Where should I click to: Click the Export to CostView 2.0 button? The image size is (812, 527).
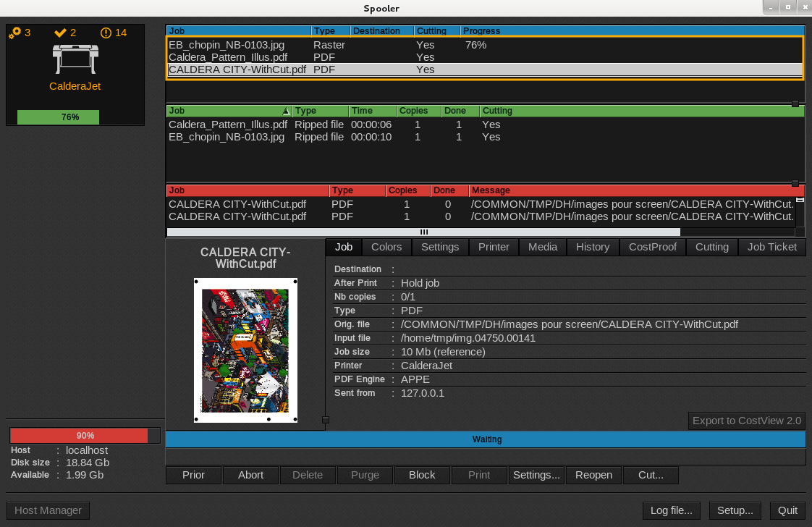(746, 421)
